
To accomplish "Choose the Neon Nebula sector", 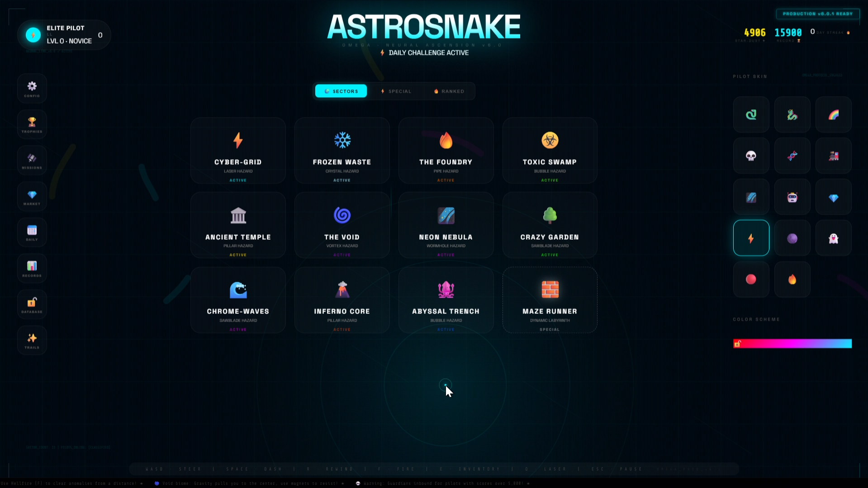I will click(x=446, y=225).
